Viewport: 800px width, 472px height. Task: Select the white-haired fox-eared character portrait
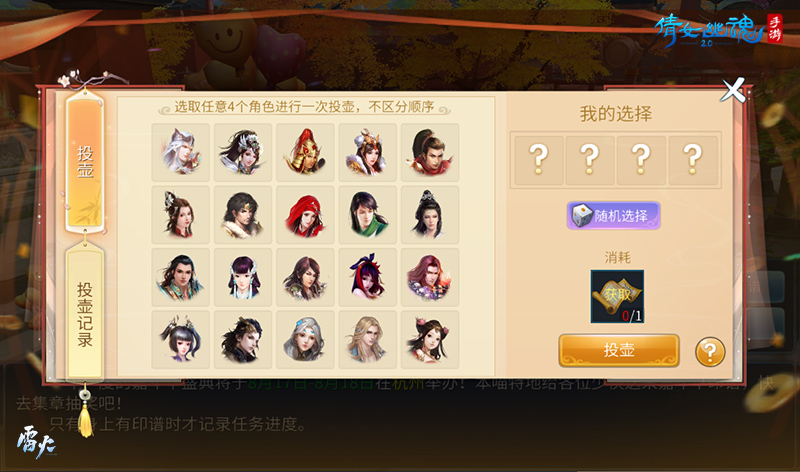pos(181,152)
